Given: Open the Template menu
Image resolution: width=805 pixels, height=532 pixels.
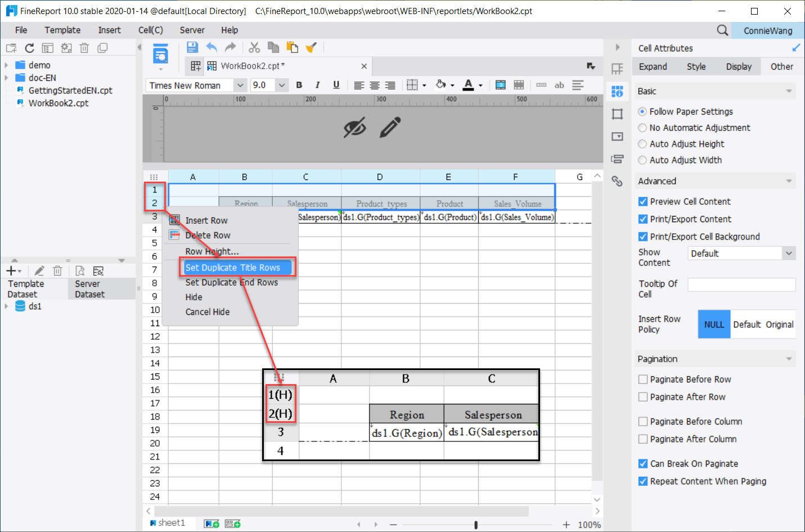Looking at the screenshot, I should coord(62,30).
